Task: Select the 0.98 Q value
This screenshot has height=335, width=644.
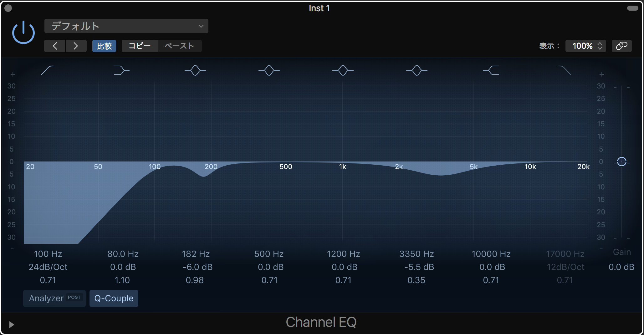Action: [195, 280]
